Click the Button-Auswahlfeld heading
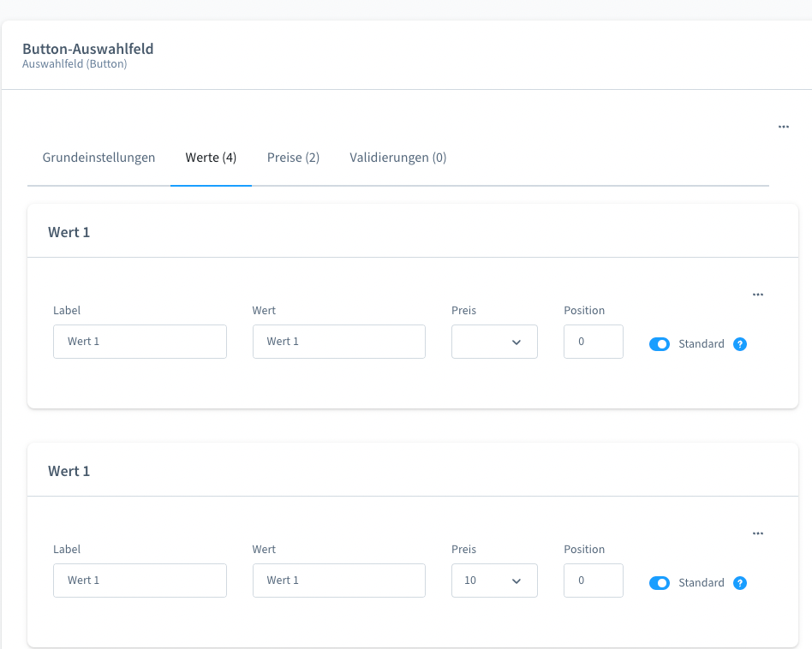This screenshot has width=812, height=649. 88,49
